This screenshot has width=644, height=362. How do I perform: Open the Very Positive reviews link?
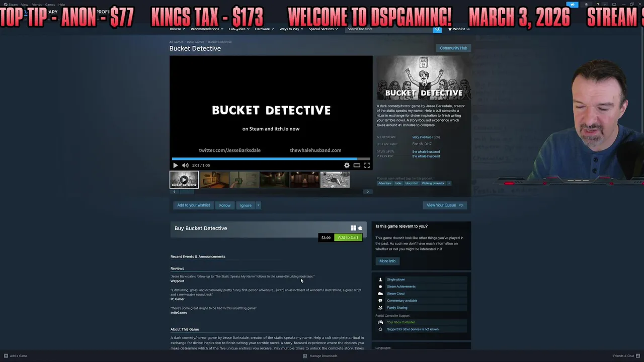coord(422,137)
